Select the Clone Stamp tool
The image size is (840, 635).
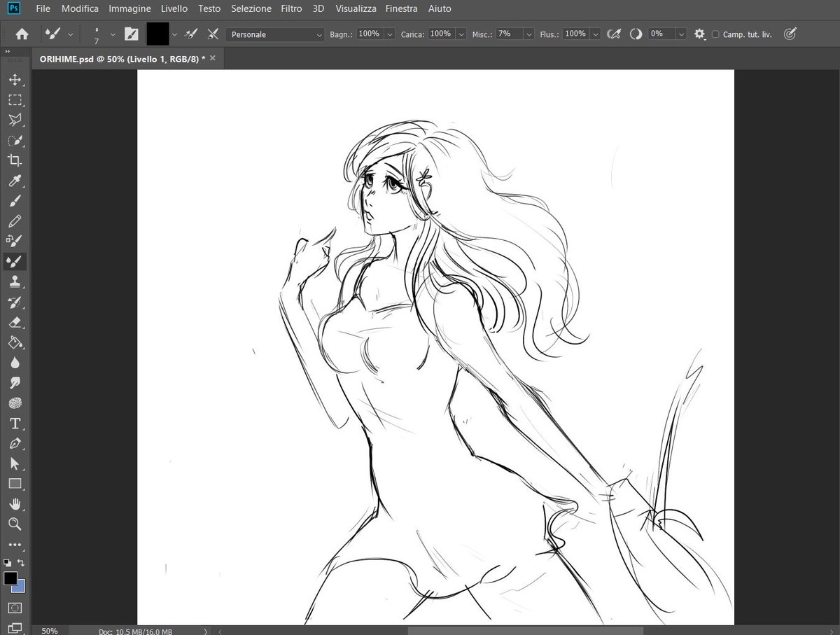click(x=15, y=282)
